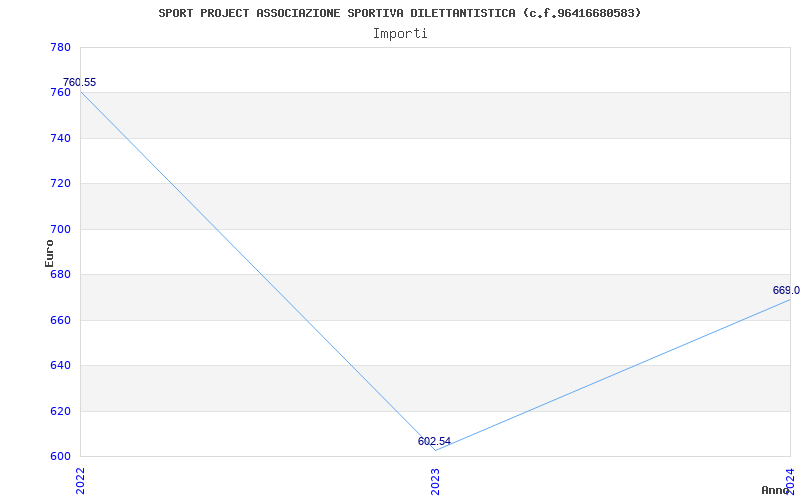Click the 640 y-axis tick label

coord(60,365)
